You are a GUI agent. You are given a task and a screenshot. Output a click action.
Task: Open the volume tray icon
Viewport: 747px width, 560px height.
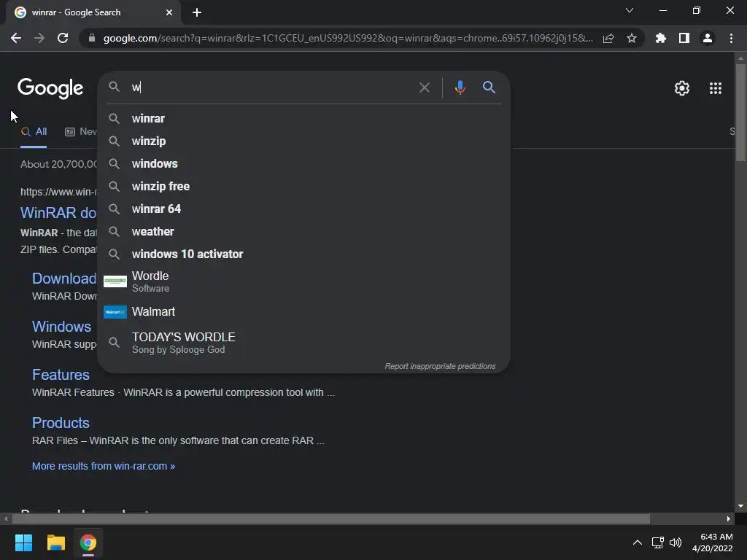point(676,542)
